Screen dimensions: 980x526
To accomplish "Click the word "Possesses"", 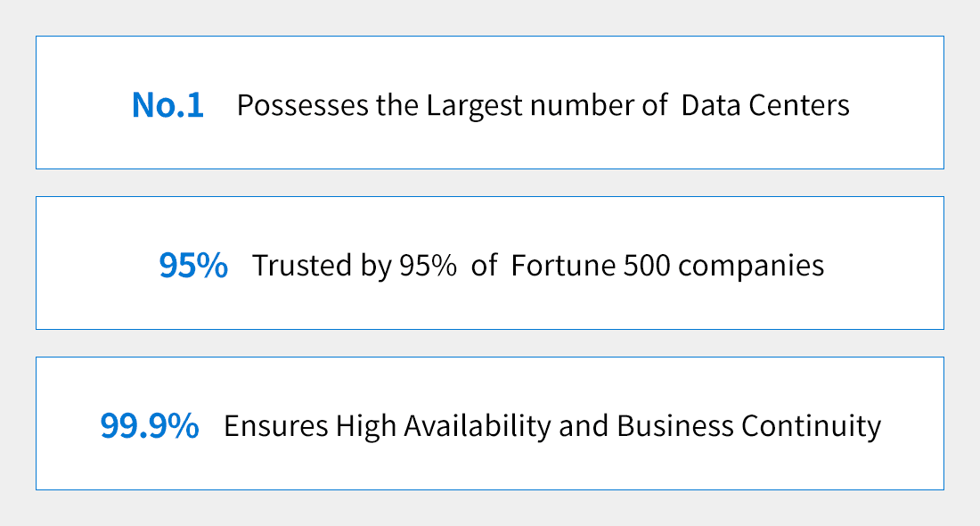I will pyautogui.click(x=290, y=106).
